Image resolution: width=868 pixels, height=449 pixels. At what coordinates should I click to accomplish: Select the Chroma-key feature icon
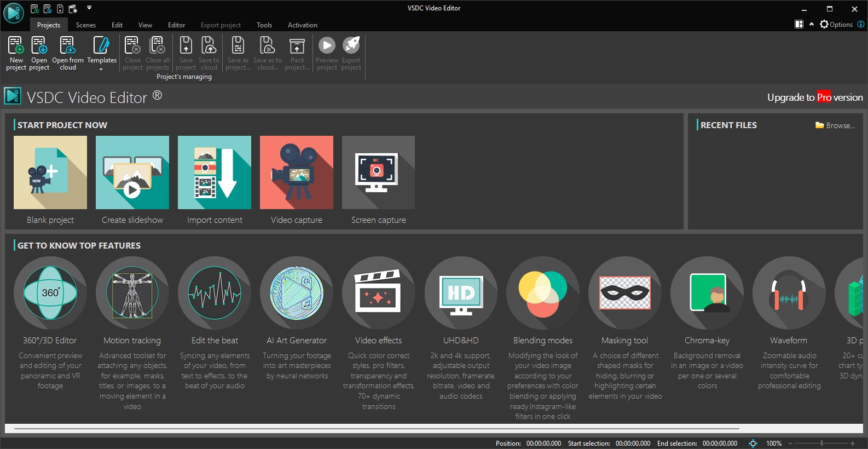(707, 293)
